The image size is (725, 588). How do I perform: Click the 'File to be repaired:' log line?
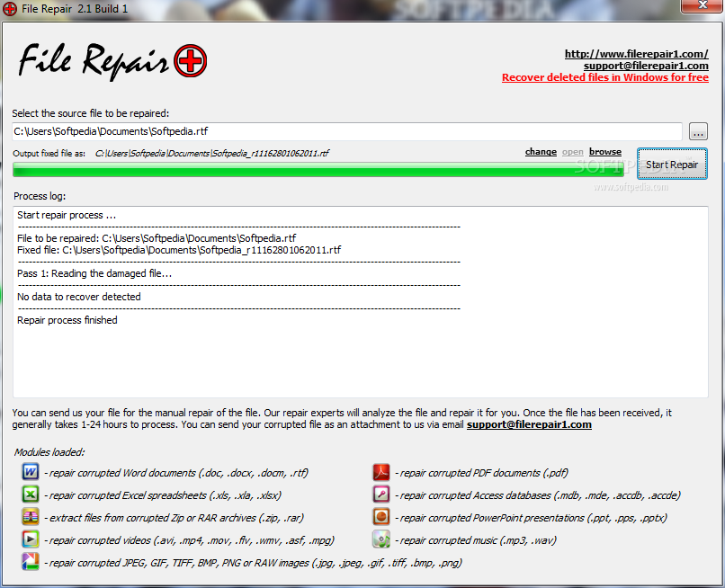click(x=157, y=238)
